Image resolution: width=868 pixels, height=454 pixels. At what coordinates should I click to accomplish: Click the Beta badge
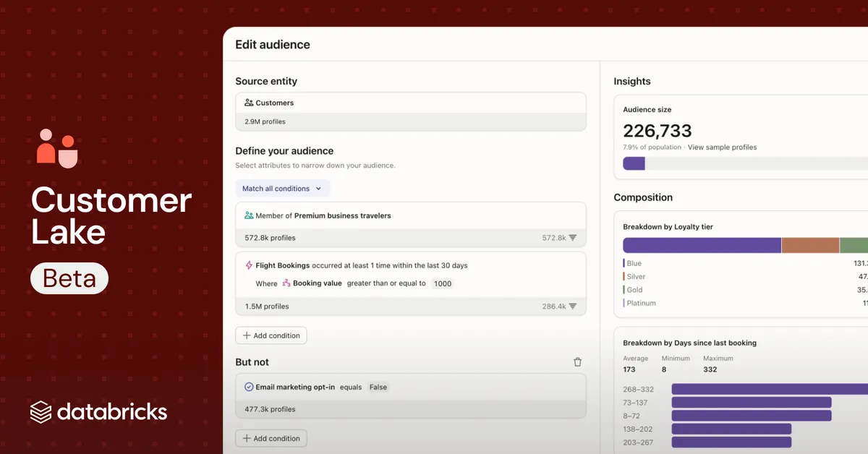tap(69, 278)
